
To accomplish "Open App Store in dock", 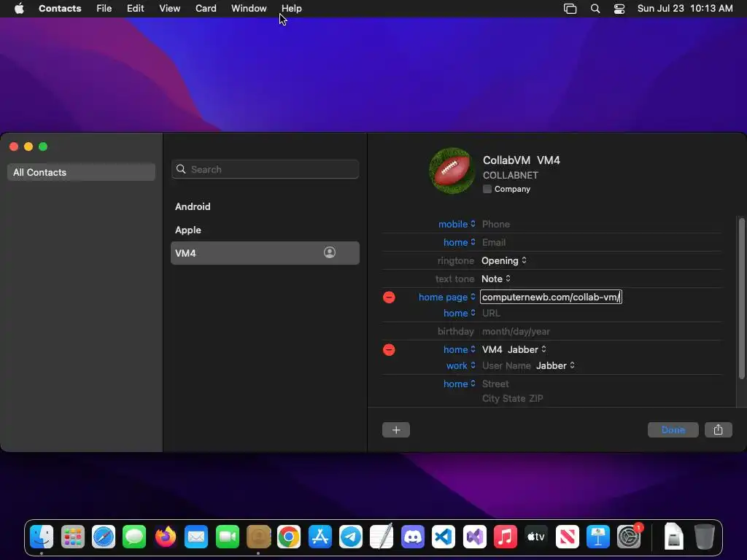I will (320, 537).
